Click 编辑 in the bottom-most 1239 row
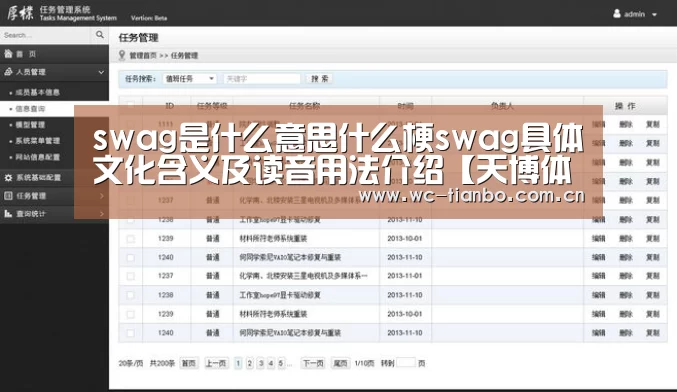The width and height of the screenshot is (677, 392). 598,314
